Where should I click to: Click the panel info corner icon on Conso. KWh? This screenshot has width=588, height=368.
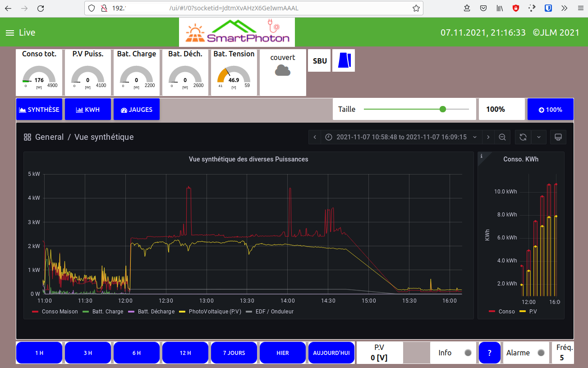tap(481, 156)
